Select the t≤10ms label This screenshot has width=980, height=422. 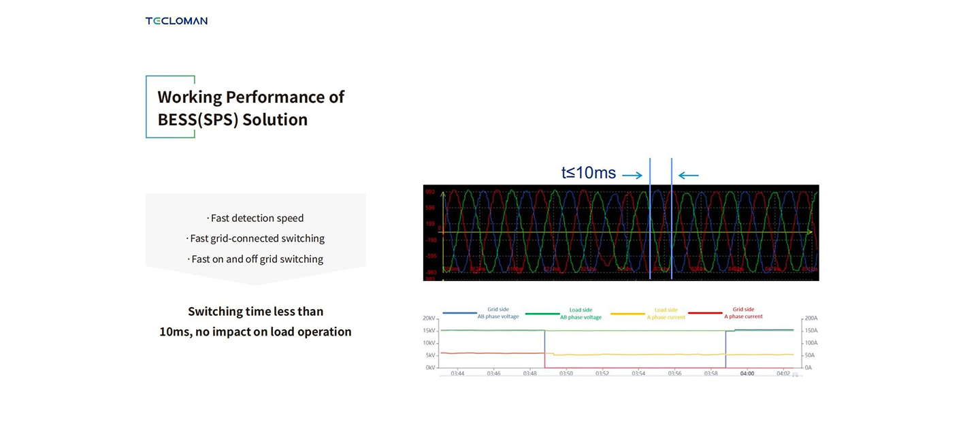tap(588, 173)
